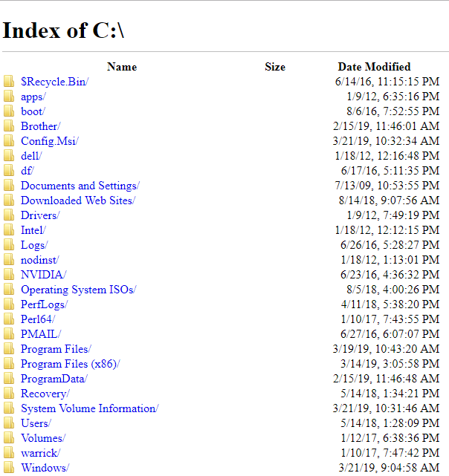The height and width of the screenshot is (476, 449).
Task: Click folder icon beside Intel/
Action: coord(9,230)
